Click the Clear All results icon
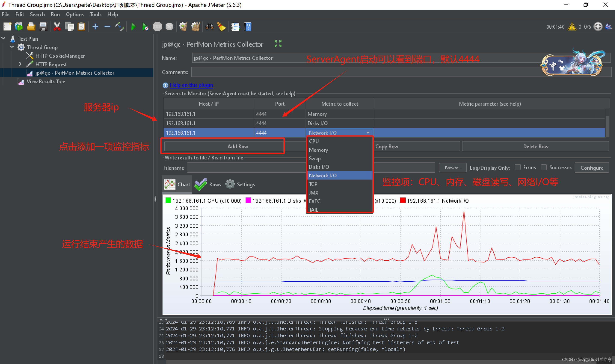The height and width of the screenshot is (364, 615). pyautogui.click(x=195, y=27)
